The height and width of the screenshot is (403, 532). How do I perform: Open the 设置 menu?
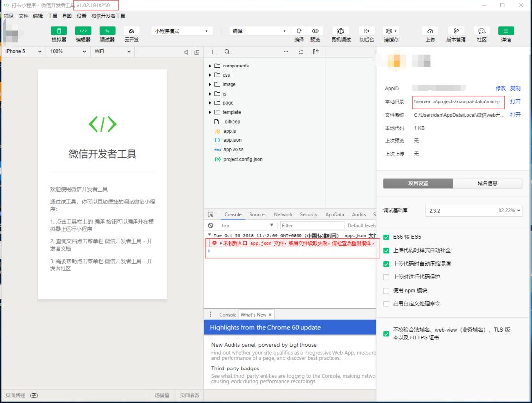(x=81, y=16)
